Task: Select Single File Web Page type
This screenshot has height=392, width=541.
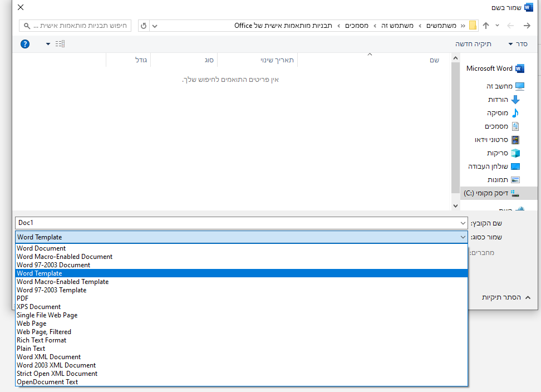Action: (x=242, y=315)
